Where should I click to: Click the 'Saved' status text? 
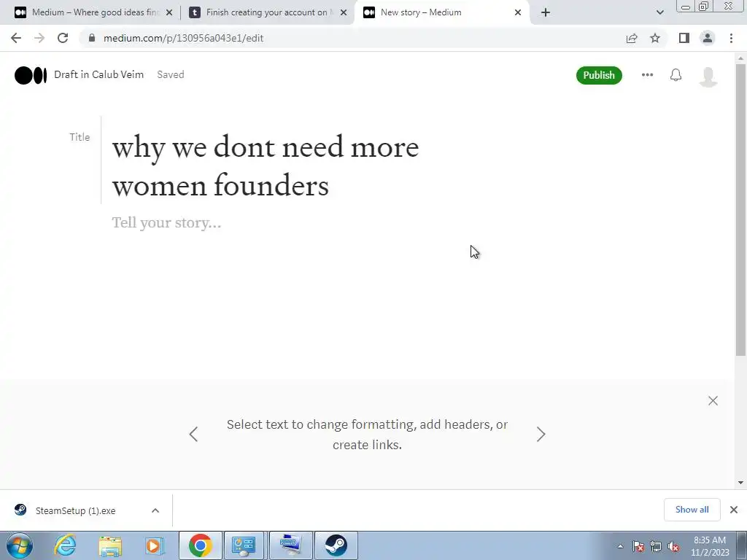click(171, 75)
